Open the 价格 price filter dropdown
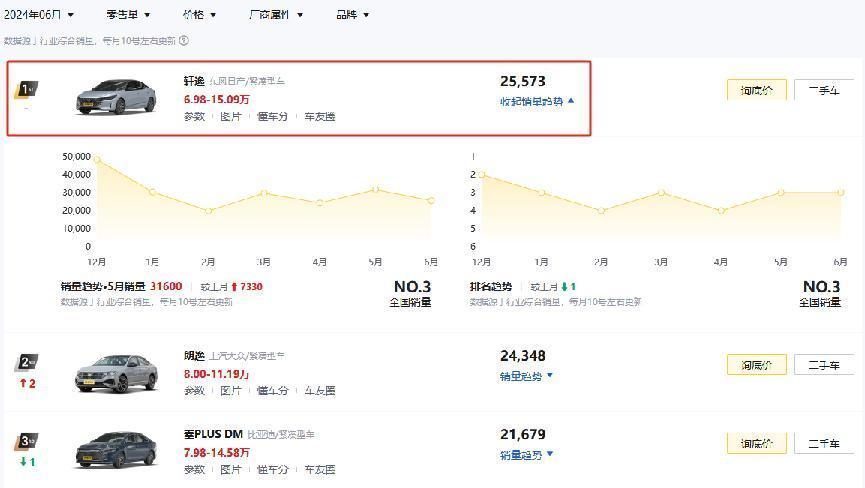 pyautogui.click(x=199, y=15)
